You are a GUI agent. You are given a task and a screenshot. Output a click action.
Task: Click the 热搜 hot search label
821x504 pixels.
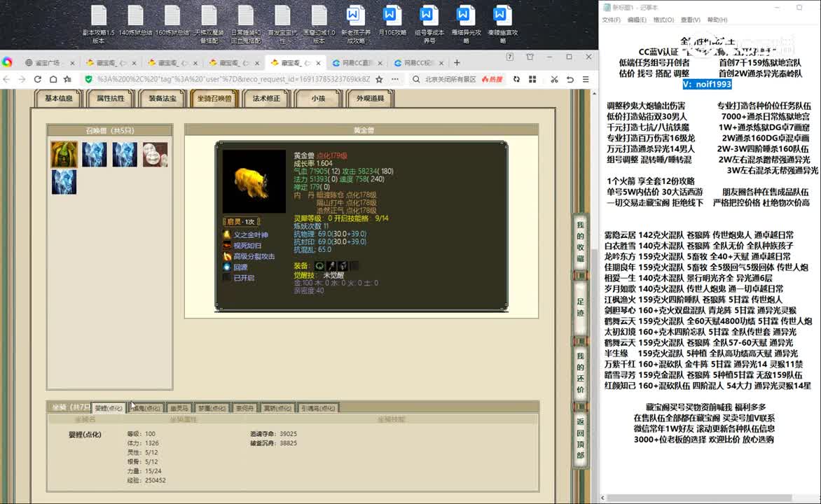coord(492,80)
